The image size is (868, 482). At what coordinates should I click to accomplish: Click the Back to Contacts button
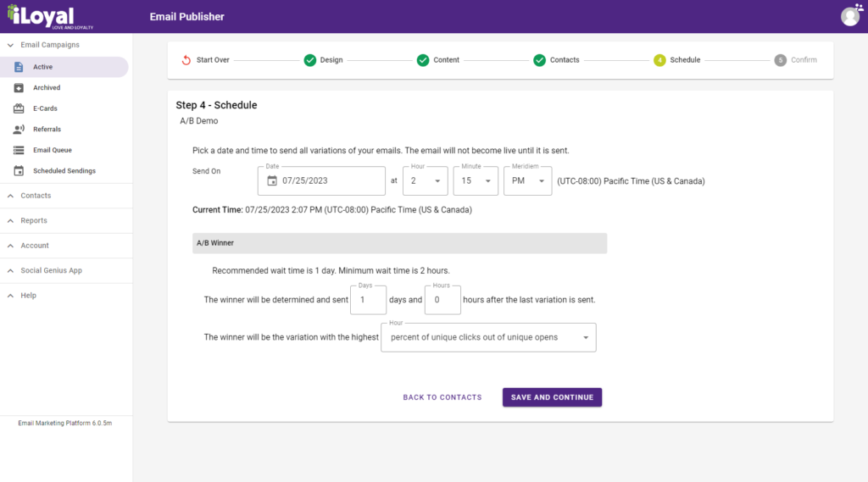[442, 397]
